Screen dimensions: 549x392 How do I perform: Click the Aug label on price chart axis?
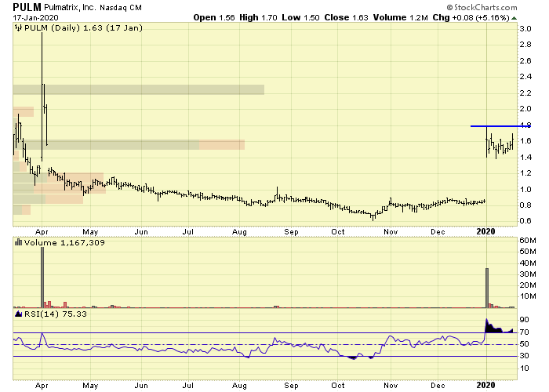tap(239, 232)
